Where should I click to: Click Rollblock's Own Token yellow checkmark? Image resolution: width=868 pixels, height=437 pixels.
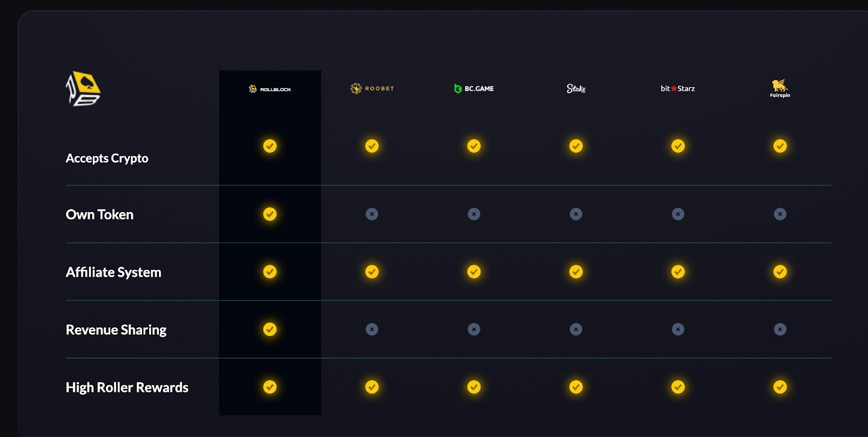[x=270, y=214]
